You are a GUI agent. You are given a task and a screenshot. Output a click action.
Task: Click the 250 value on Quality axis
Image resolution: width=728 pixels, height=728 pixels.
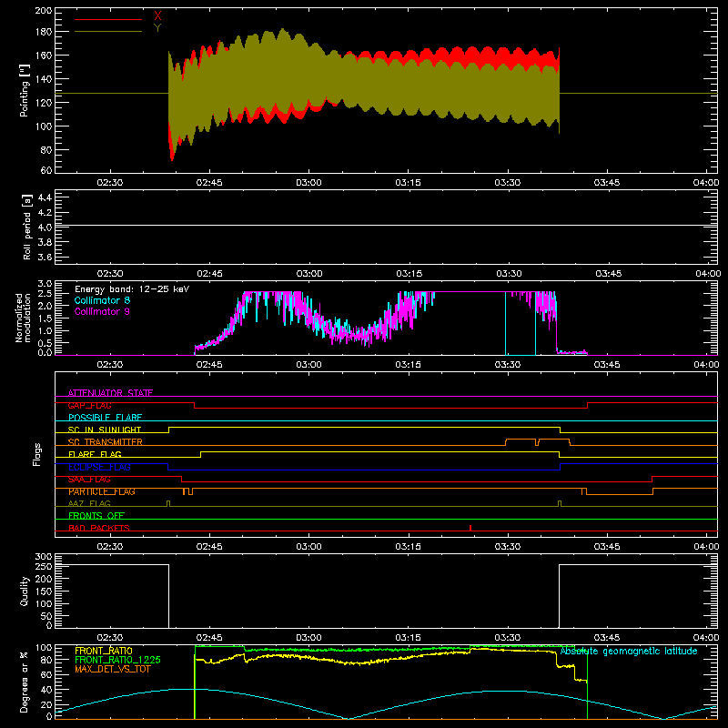pos(43,566)
